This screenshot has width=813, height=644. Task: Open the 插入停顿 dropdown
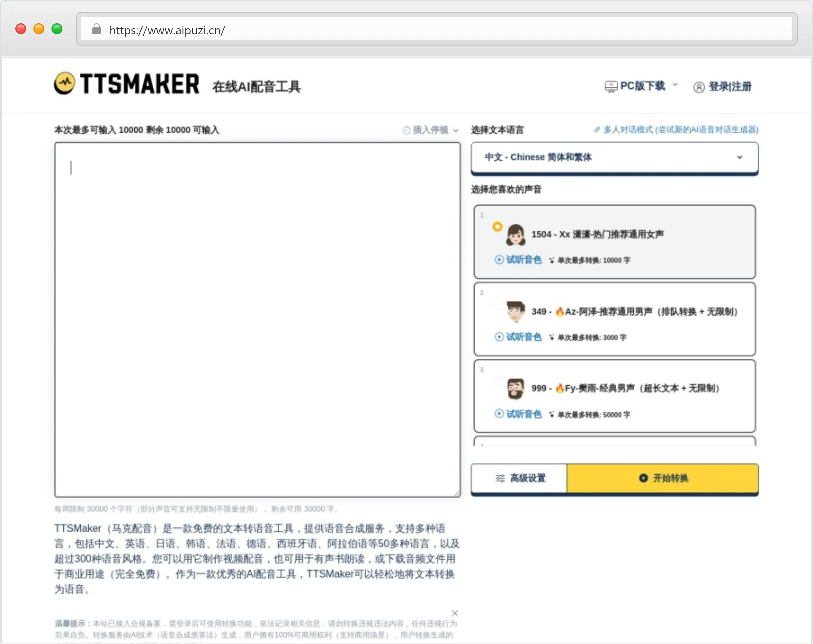click(x=430, y=130)
